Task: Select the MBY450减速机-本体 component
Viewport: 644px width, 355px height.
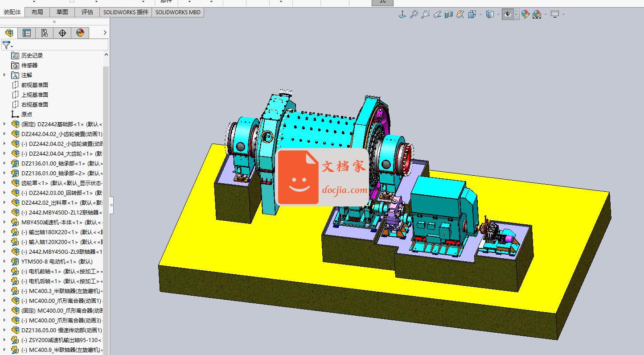Action: click(62, 223)
